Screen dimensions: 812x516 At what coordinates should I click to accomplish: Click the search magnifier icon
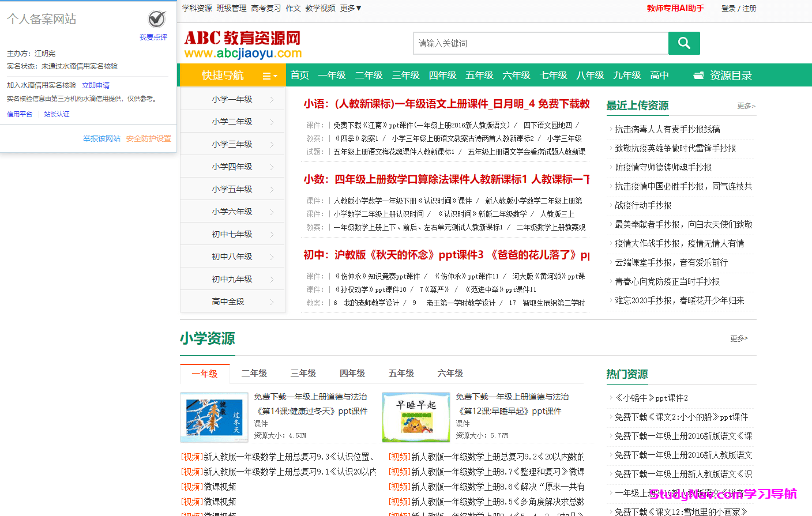684,43
